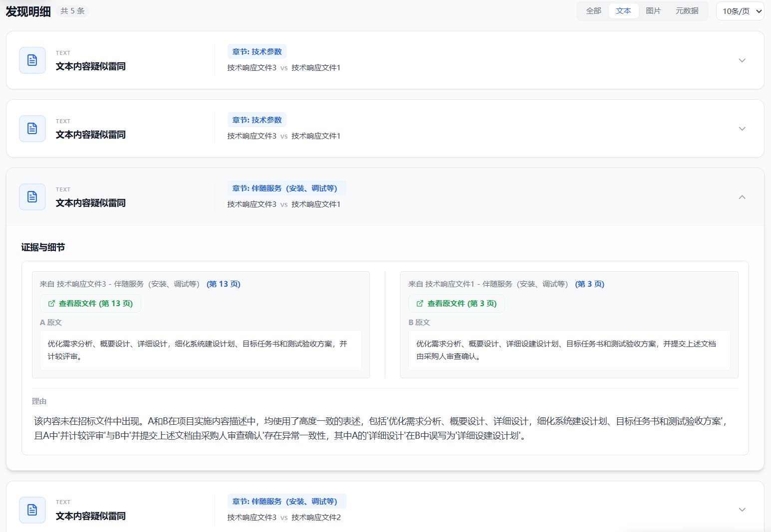The image size is (771, 532).
Task: Expand the 技术响应文件3 vs 技术响应文件2 finding
Action: 742,510
